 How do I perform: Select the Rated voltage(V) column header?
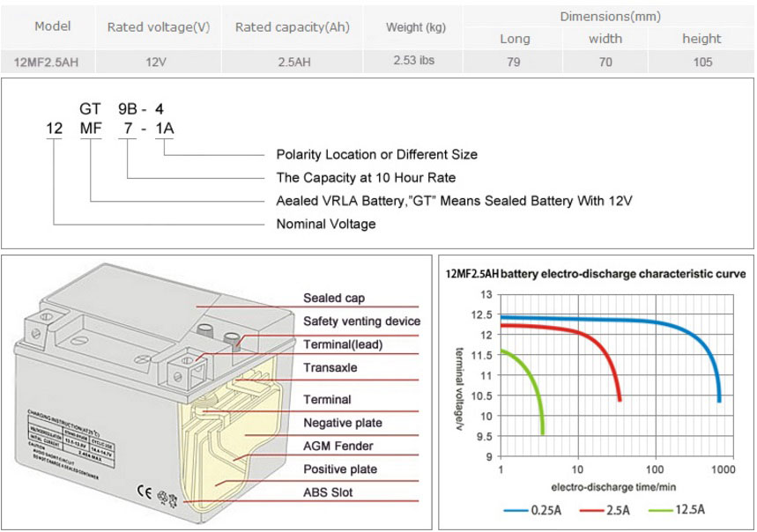(x=159, y=27)
